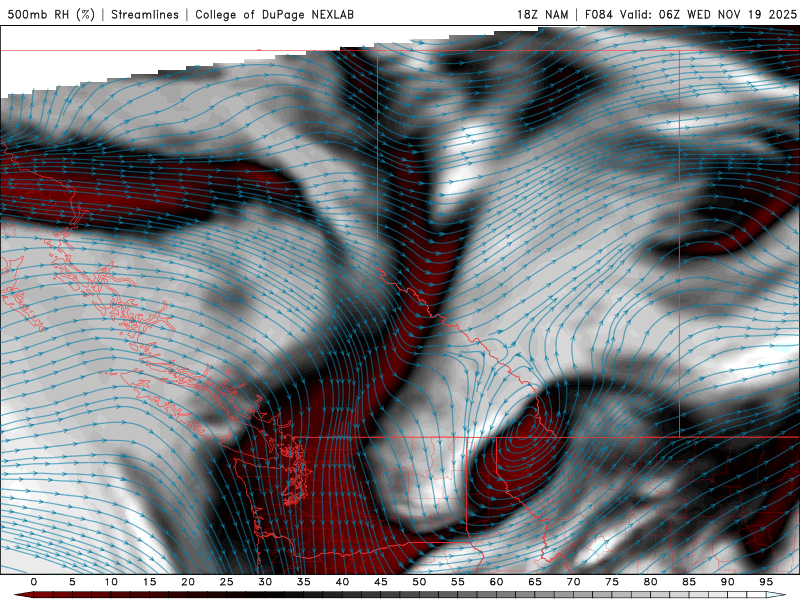This screenshot has width=800, height=600.
Task: Click "College of DuPage NEXLAB" text
Action: [x=274, y=15]
